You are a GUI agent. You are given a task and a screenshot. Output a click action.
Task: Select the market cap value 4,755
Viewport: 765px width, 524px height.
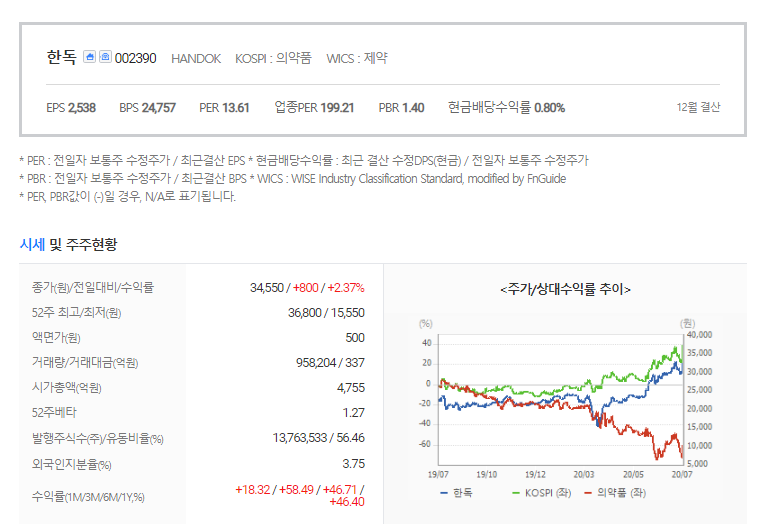click(351, 388)
